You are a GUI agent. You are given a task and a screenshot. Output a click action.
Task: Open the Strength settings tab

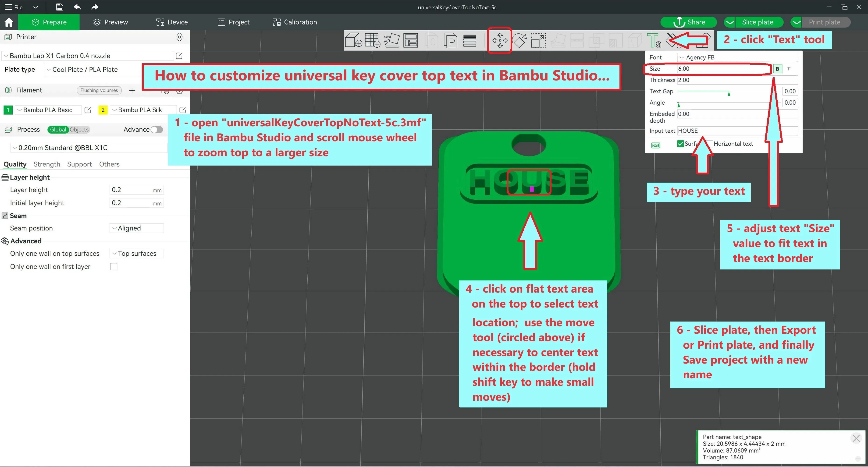coord(47,164)
